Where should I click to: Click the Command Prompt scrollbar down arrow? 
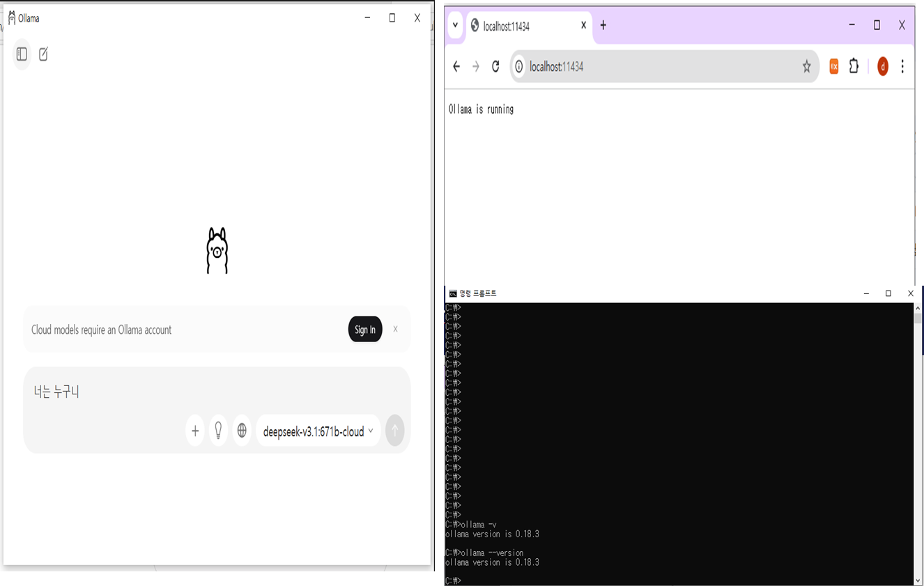click(x=918, y=580)
